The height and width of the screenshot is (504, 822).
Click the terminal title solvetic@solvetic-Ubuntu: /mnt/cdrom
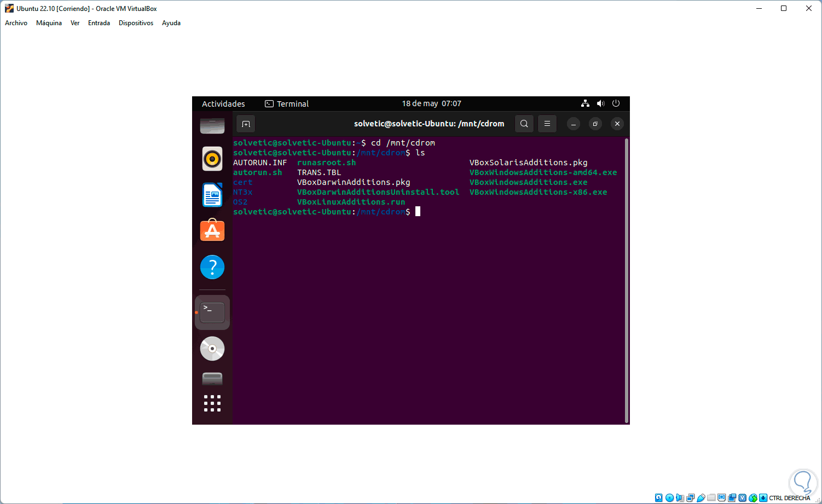[x=429, y=124]
